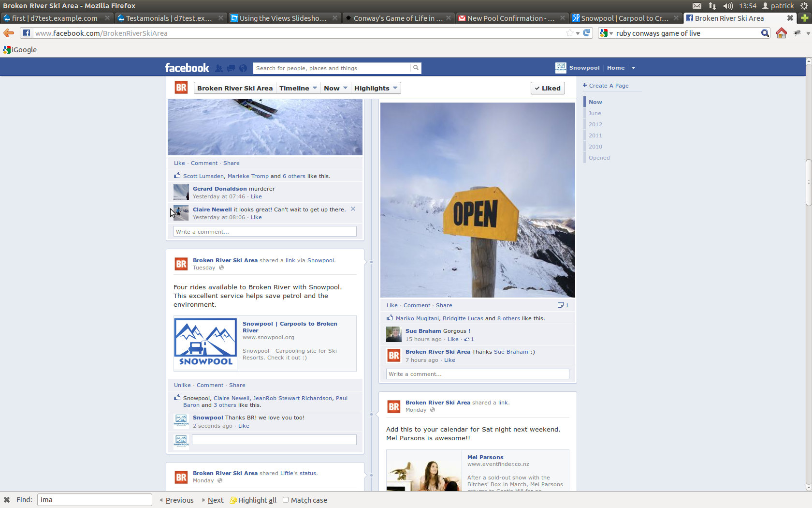The height and width of the screenshot is (508, 812).
Task: Open notifications globe icon in header
Action: pos(243,68)
